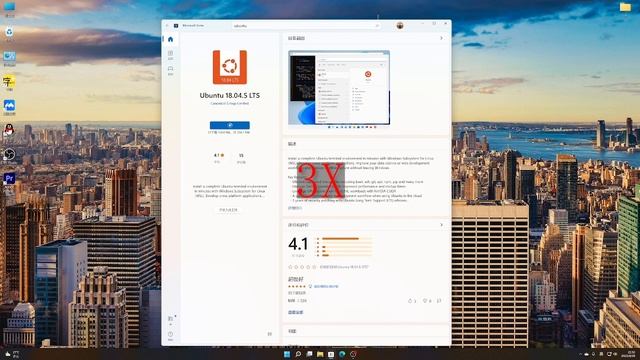This screenshot has height=360, width=640.
Task: Open the Home tab in Microsoft Store sidebar
Action: pos(170,39)
